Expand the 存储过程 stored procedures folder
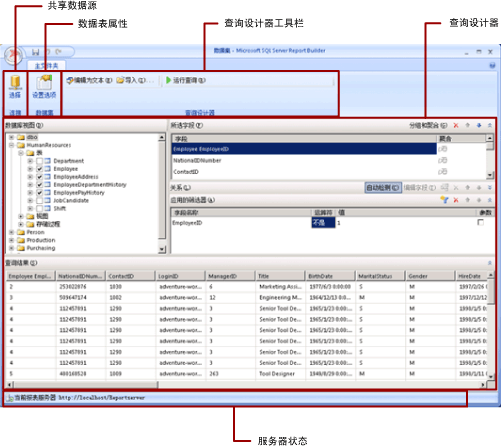Viewport: 501px width, 447px height. (21, 224)
